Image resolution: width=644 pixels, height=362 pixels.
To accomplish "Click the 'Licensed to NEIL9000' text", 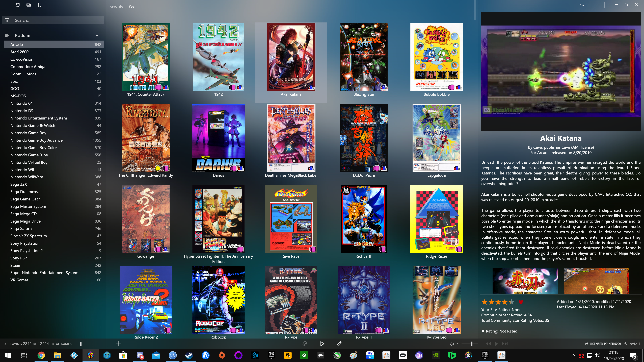I will tap(605, 344).
